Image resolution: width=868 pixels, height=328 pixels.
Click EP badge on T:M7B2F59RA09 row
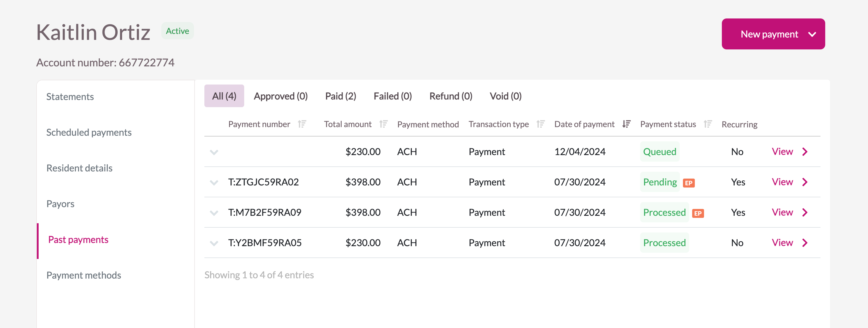click(x=697, y=213)
